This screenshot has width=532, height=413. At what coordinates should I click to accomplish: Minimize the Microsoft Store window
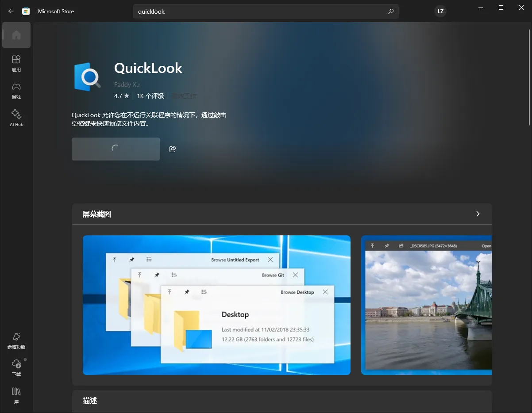tap(481, 8)
